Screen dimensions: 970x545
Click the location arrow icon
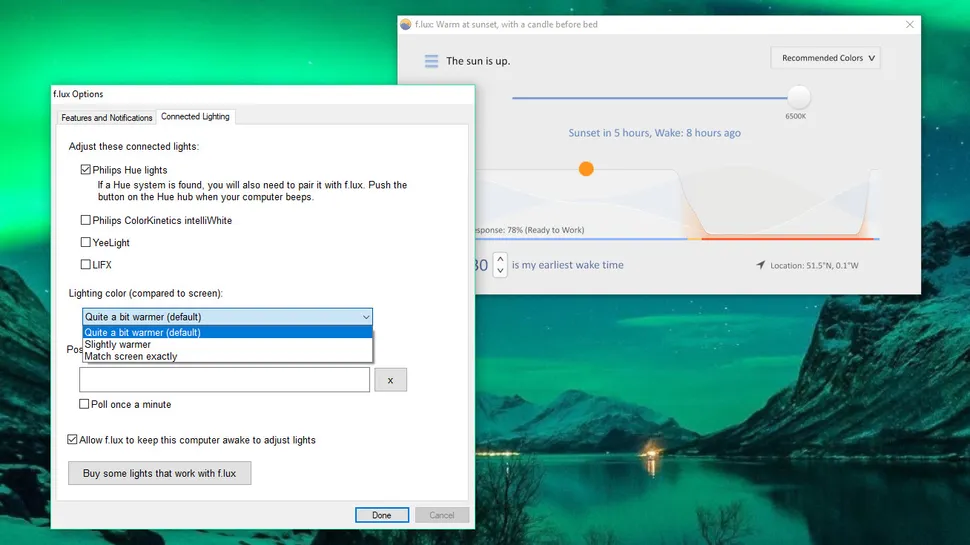tap(761, 265)
